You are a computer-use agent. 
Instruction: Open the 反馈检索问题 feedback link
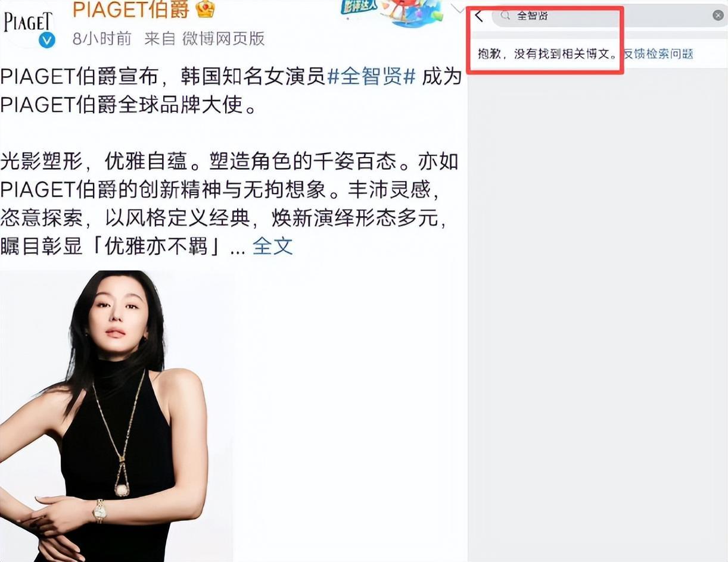click(x=658, y=54)
